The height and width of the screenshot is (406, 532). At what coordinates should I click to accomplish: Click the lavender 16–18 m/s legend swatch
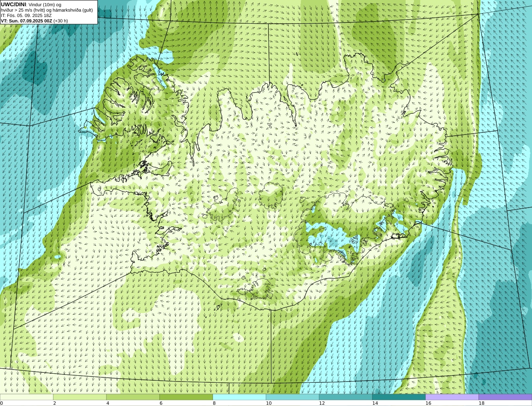point(452,397)
